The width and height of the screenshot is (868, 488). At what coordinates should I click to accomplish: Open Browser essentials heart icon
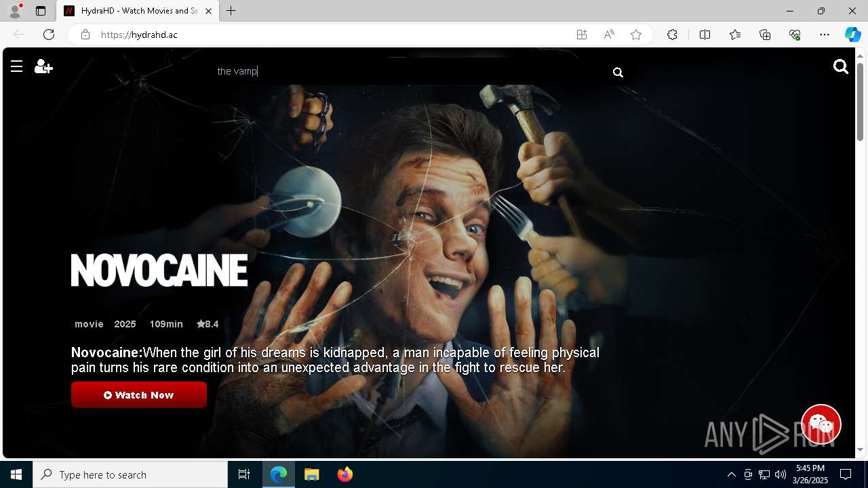pos(795,35)
